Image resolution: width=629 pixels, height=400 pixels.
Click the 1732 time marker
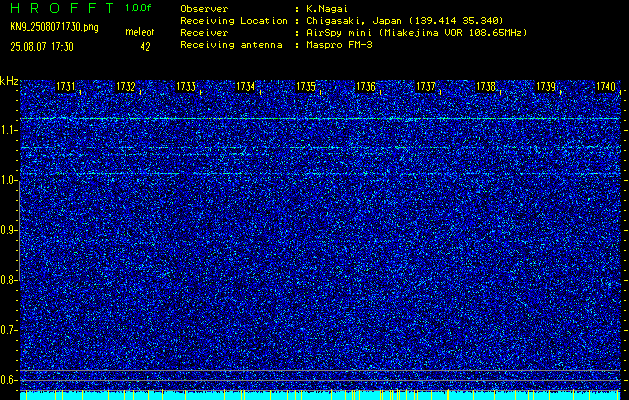point(126,87)
